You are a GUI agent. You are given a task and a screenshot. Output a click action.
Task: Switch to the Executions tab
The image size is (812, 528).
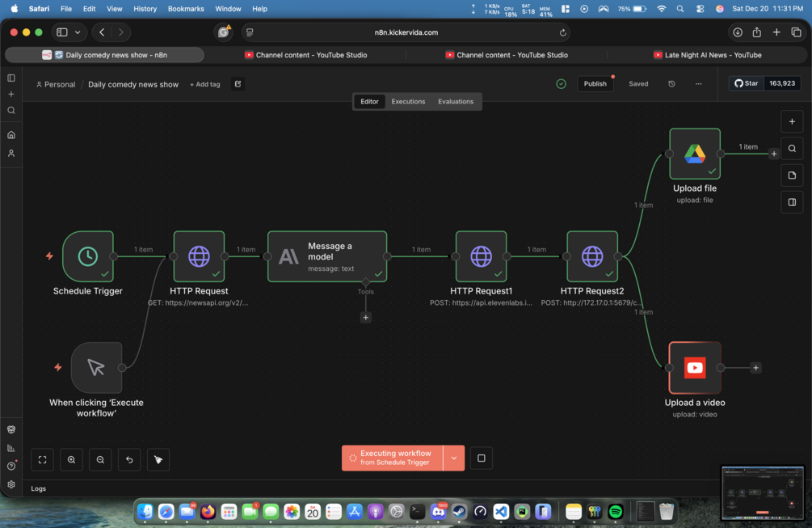tap(408, 101)
